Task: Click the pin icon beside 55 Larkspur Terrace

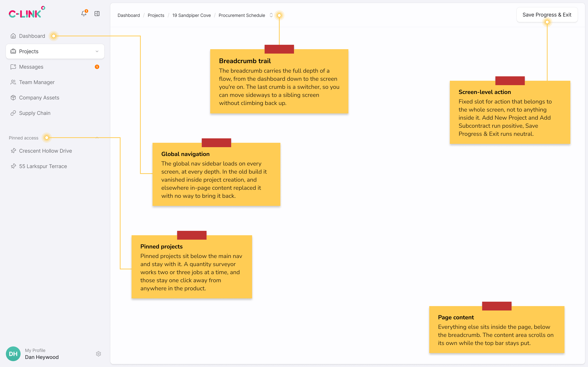Action: (x=13, y=166)
